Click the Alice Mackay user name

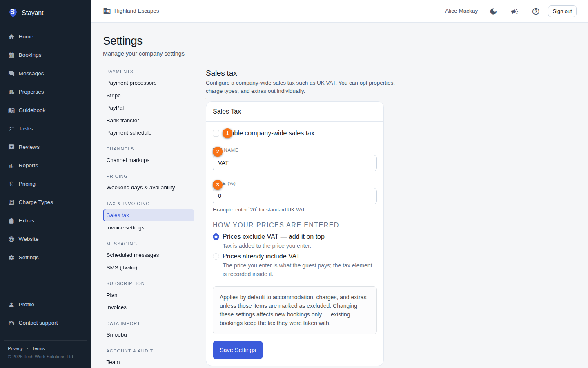tap(461, 11)
